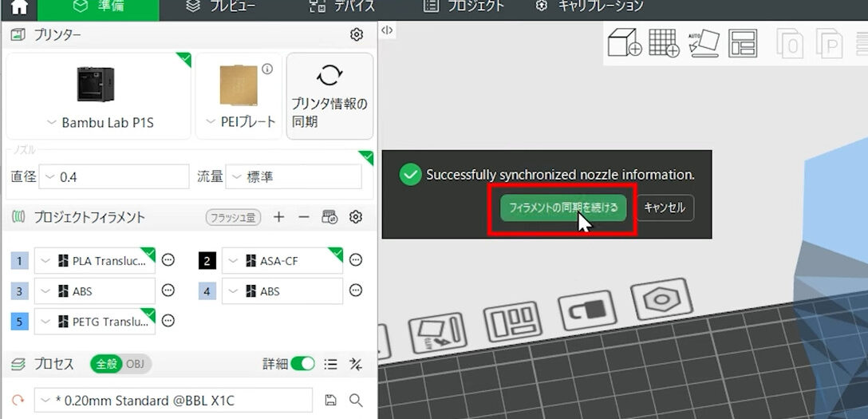Click フィラメントの同期を続ける button
Image resolution: width=868 pixels, height=419 pixels.
(x=563, y=208)
